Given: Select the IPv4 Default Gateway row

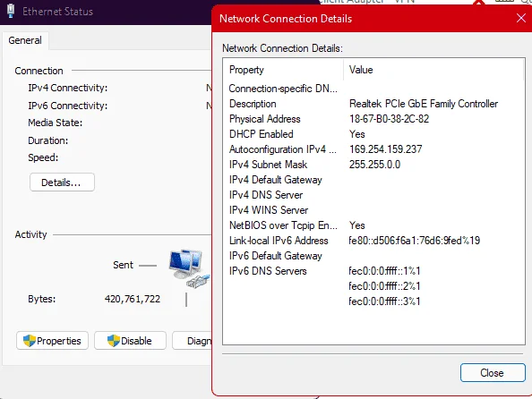Looking at the screenshot, I should tap(373, 180).
